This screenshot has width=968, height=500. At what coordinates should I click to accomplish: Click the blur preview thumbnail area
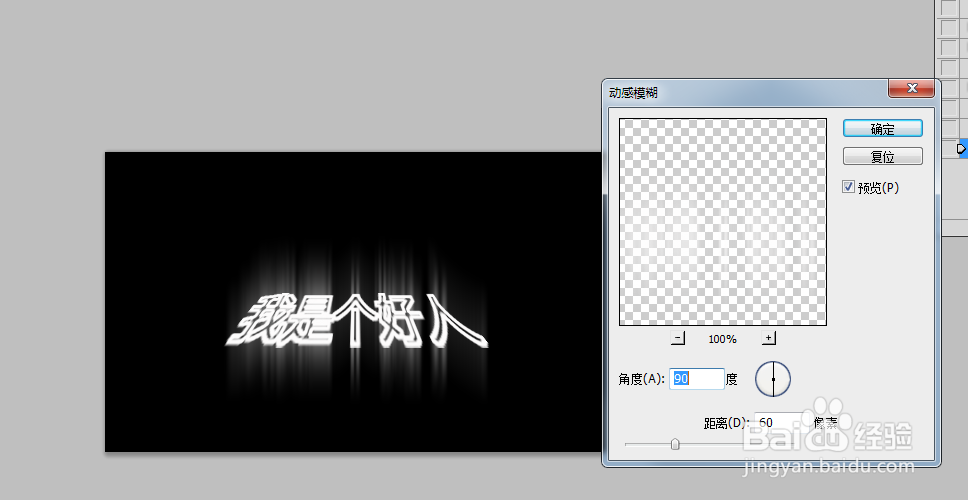(x=723, y=222)
